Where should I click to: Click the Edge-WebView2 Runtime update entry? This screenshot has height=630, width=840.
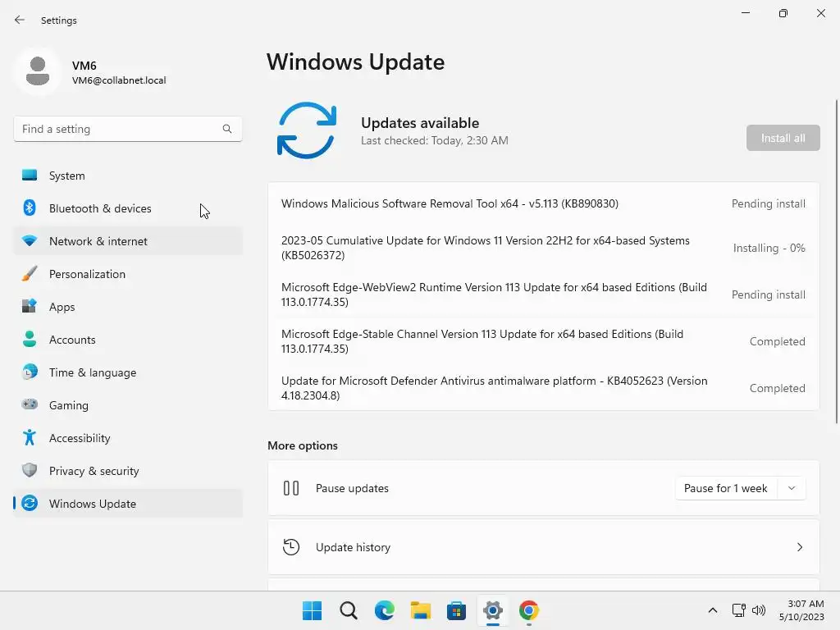543,294
